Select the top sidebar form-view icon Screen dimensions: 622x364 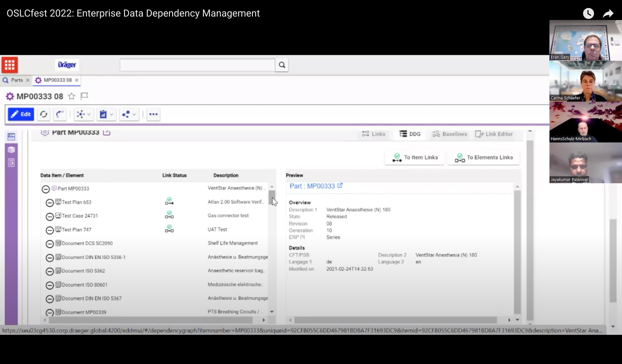(11, 137)
